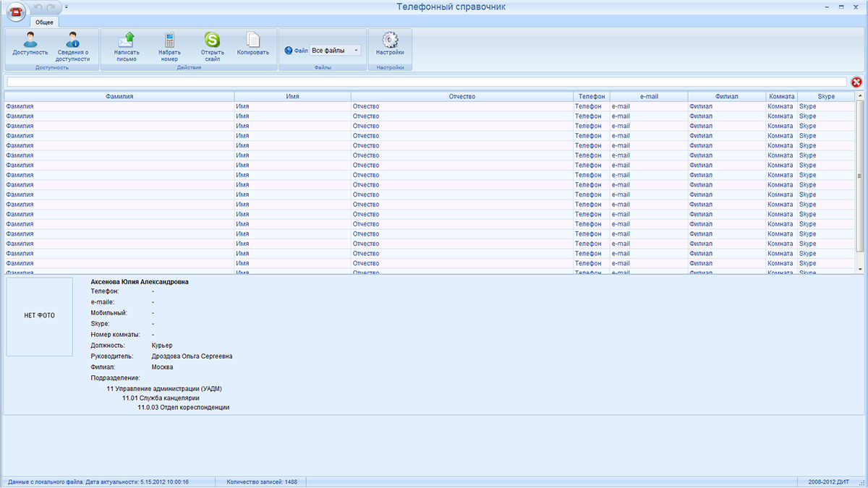The height and width of the screenshot is (488, 868).
Task: Click the 2008-2012 ДИТ status entry
Action: coord(829,481)
